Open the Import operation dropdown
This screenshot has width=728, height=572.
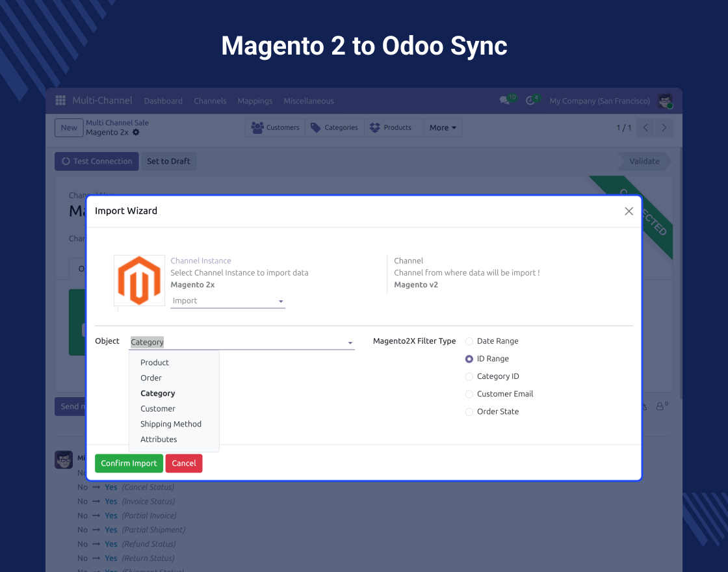pos(227,301)
